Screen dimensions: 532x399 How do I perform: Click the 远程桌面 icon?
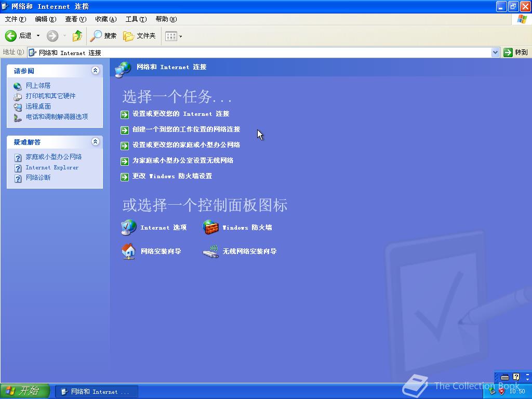coord(18,107)
